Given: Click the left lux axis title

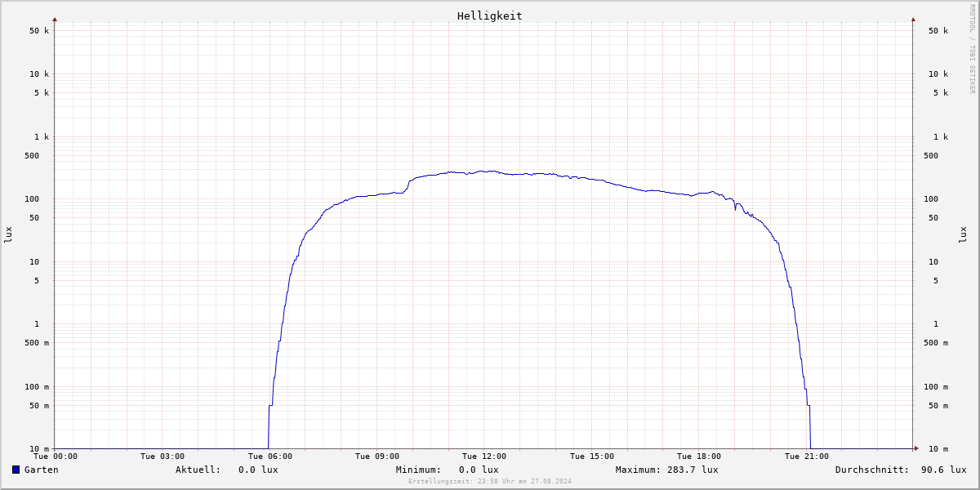Looking at the screenshot, I should [x=8, y=235].
